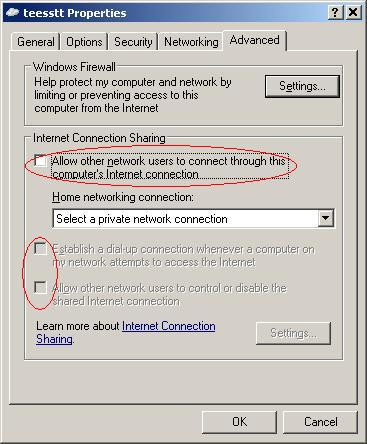
Task: Click the Cancel button
Action: coord(320,422)
